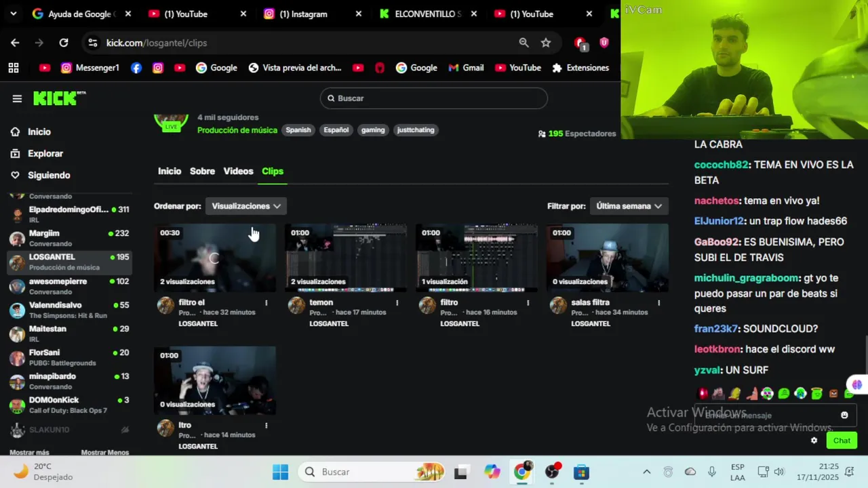The height and width of the screenshot is (488, 868).
Task: Go to Explorar in Kick sidebar
Action: click(37, 154)
